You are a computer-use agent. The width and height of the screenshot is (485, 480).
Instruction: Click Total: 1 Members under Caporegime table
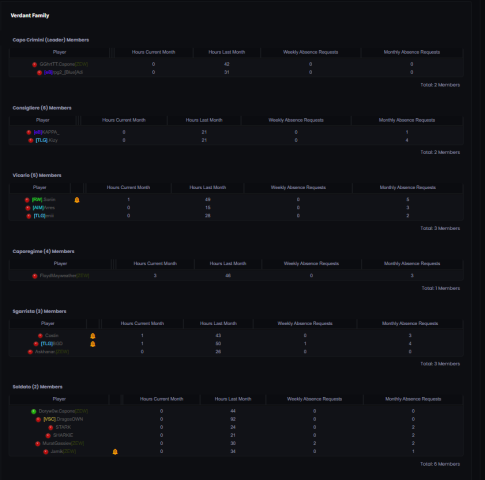click(x=441, y=288)
